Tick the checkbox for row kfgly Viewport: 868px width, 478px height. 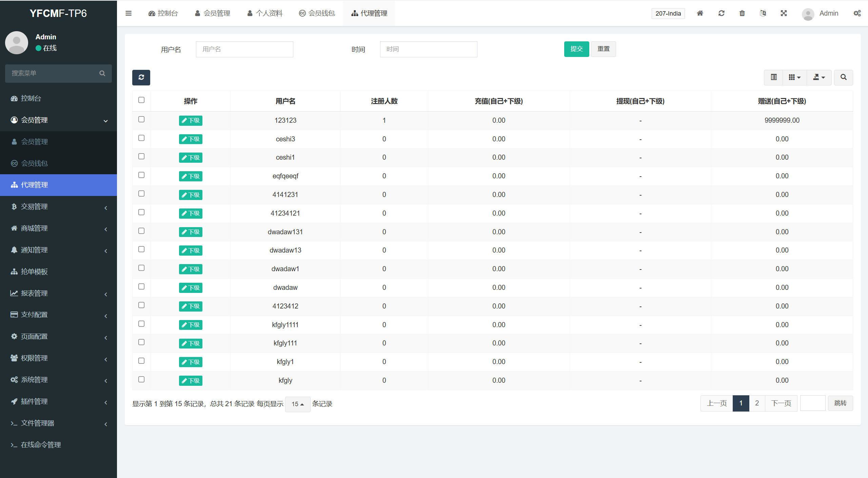click(141, 379)
